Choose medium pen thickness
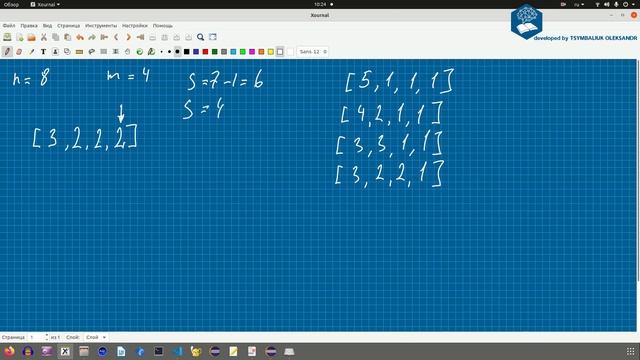This screenshot has height=360, width=640. click(169, 52)
